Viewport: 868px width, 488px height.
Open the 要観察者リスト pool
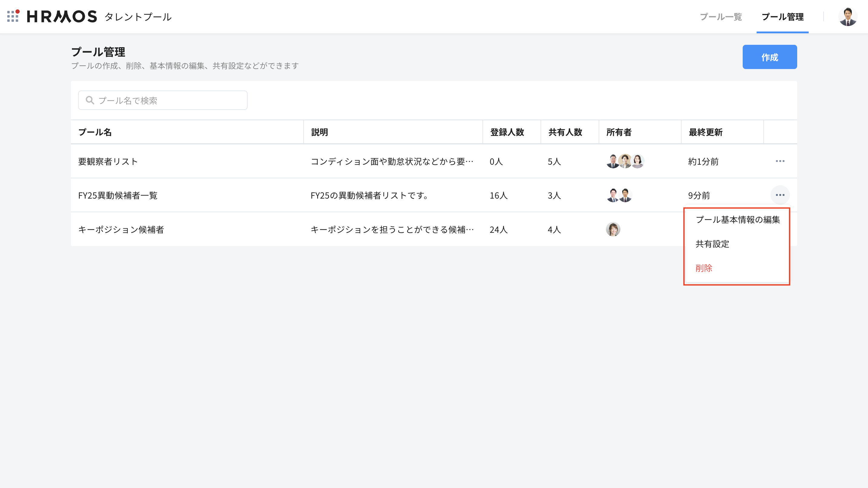click(x=108, y=161)
